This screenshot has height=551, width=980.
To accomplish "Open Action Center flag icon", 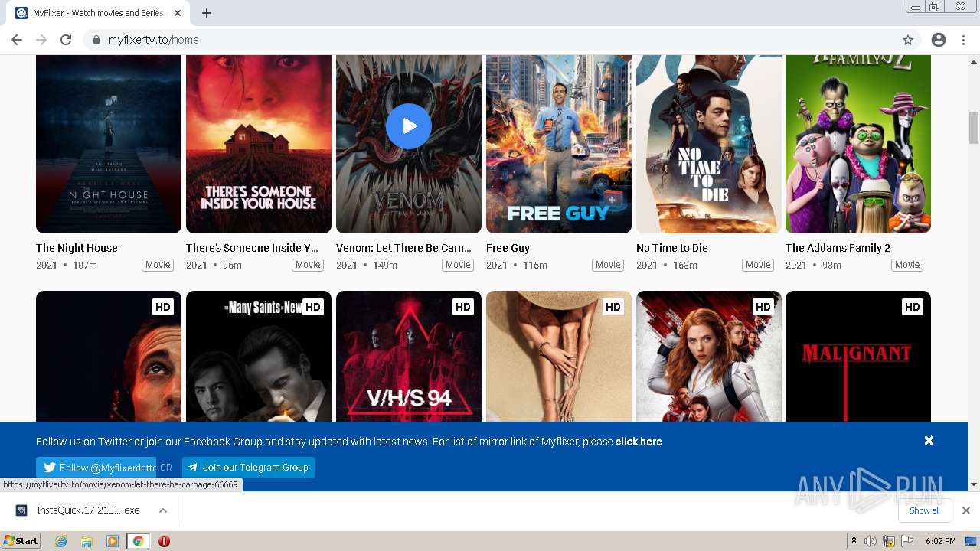I will pyautogui.click(x=907, y=541).
